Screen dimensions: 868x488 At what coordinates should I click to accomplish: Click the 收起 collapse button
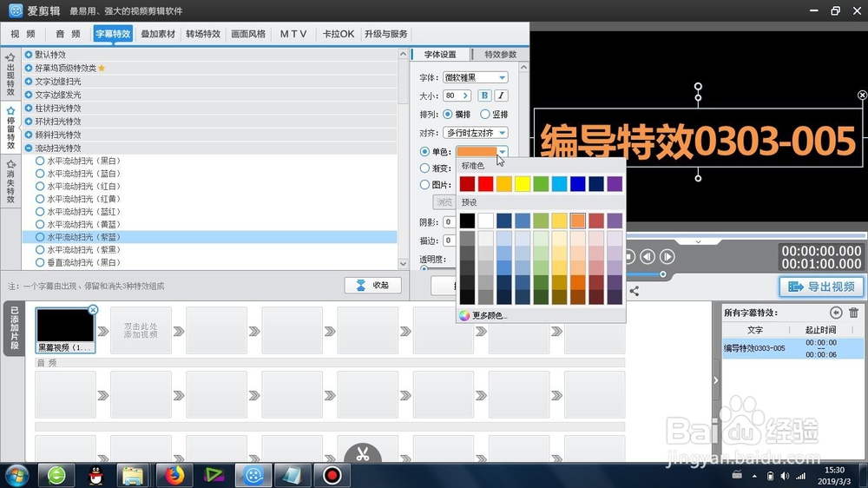click(x=372, y=285)
